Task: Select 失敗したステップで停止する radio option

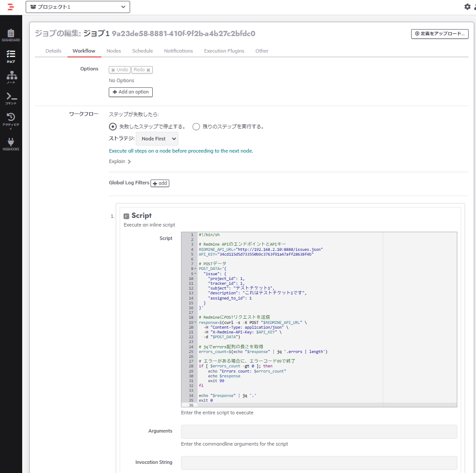Action: pos(112,127)
